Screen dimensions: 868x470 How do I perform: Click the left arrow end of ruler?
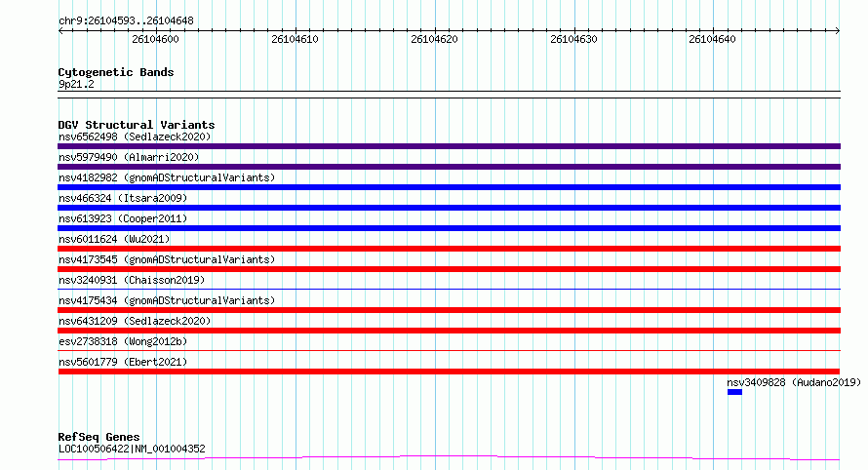(x=60, y=31)
